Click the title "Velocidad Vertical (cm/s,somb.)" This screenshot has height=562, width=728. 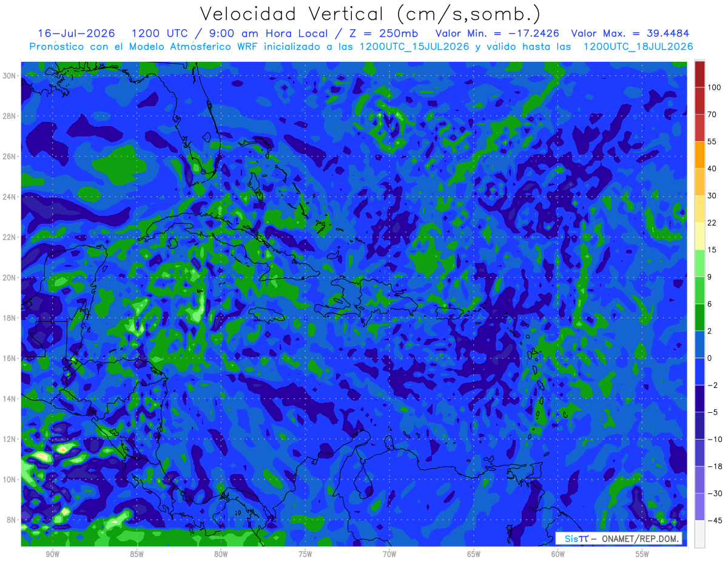point(370,14)
